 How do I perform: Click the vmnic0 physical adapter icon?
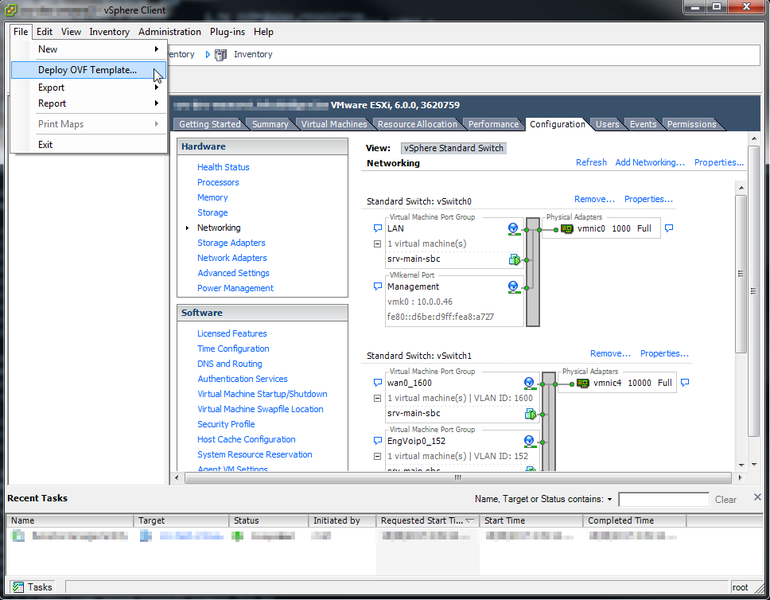pyautogui.click(x=567, y=229)
